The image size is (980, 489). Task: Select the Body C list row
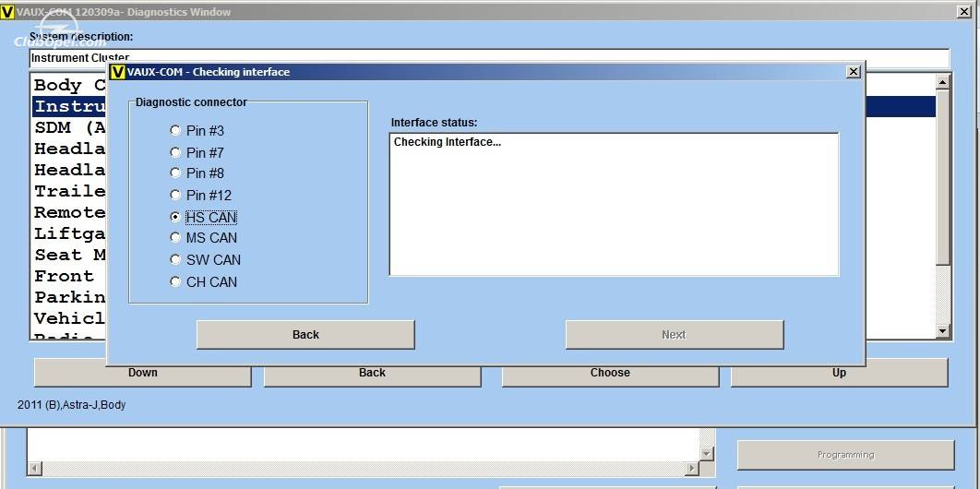(69, 85)
